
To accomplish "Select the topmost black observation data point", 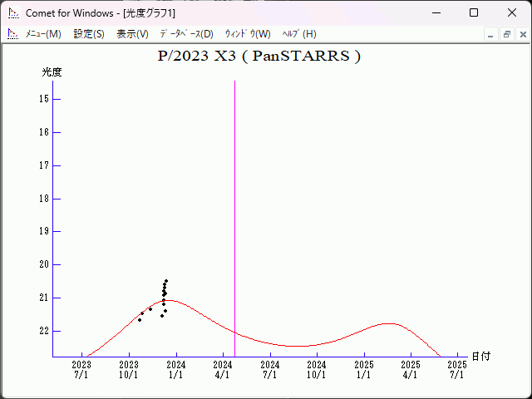I will click(x=166, y=281).
